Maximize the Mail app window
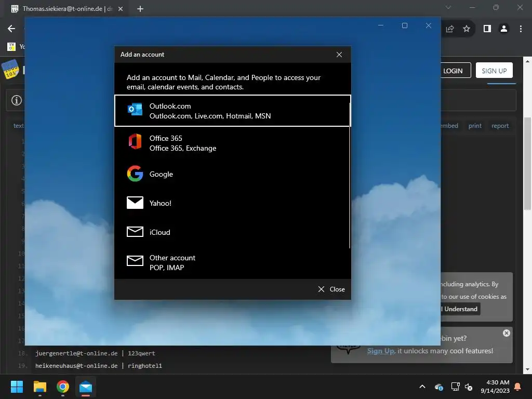532x399 pixels. 404,25
